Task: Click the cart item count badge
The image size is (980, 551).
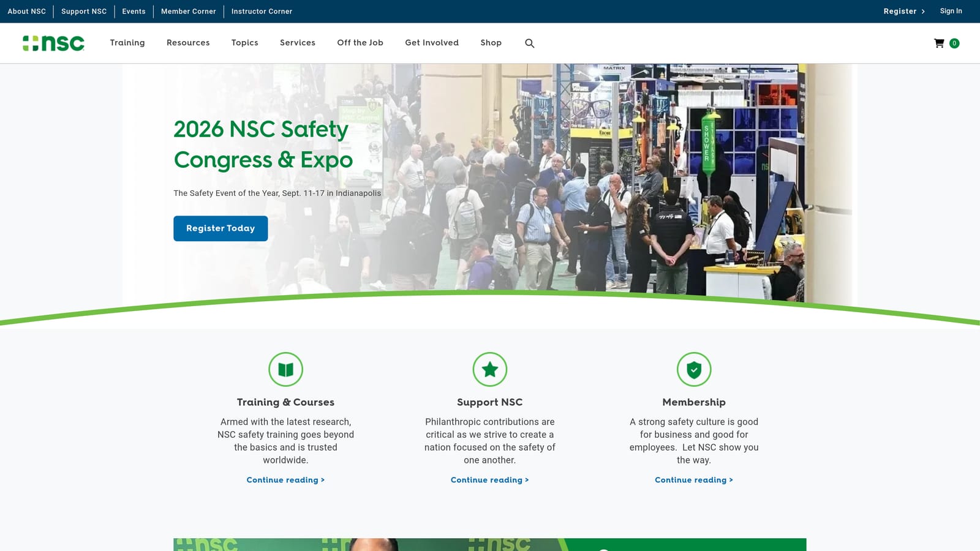Action: pyautogui.click(x=954, y=43)
